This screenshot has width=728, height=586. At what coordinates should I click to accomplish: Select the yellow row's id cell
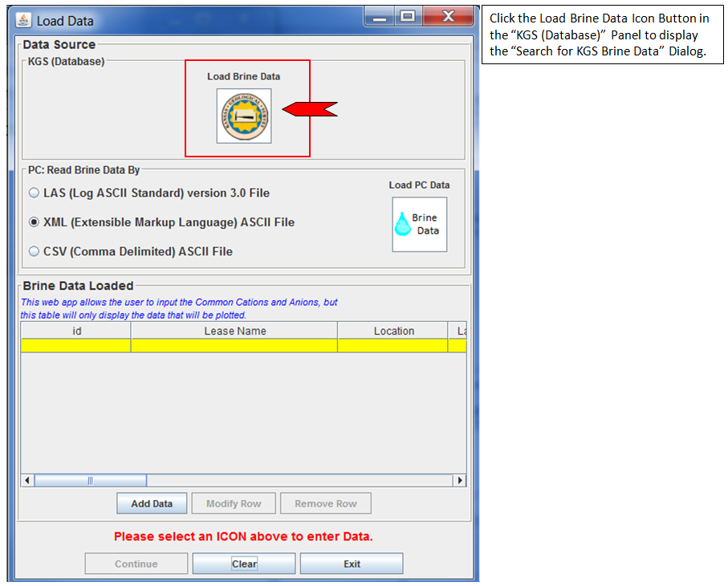click(76, 345)
